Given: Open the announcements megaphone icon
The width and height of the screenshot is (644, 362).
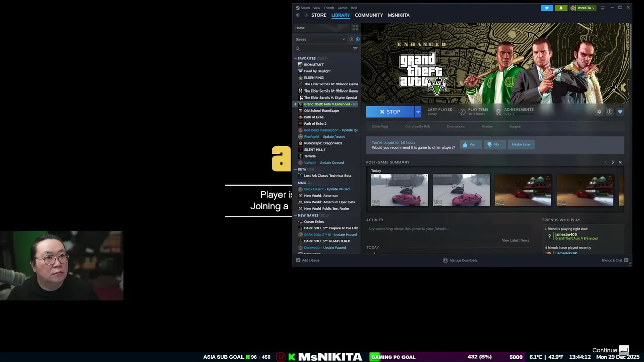Looking at the screenshot, I should 547,8.
